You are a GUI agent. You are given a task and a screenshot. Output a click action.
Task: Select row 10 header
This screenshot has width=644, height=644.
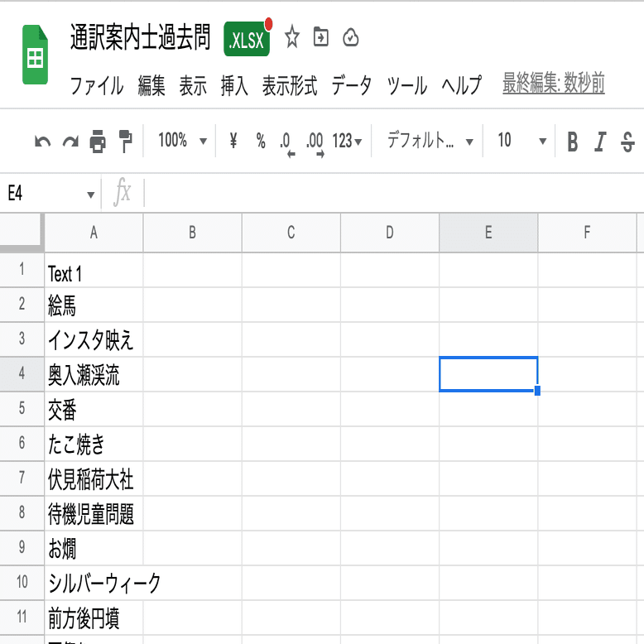click(22, 583)
